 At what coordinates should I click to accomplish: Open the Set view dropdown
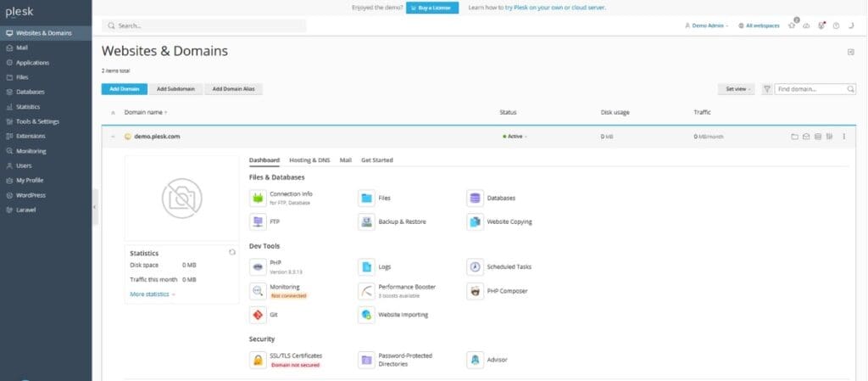pyautogui.click(x=737, y=89)
